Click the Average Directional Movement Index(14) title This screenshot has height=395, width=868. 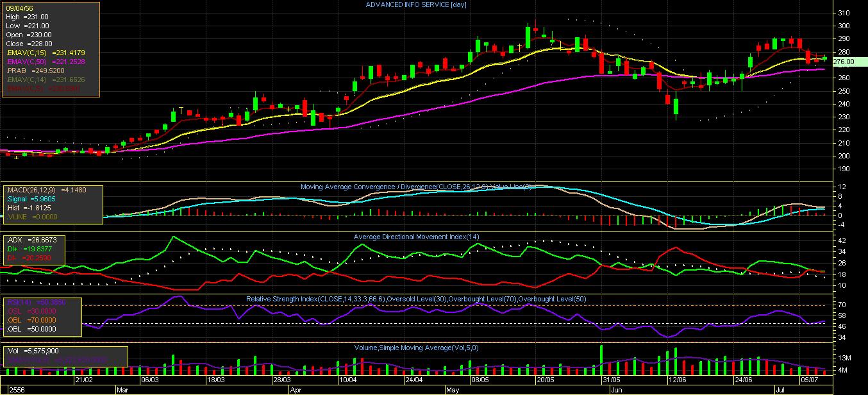pyautogui.click(x=416, y=237)
